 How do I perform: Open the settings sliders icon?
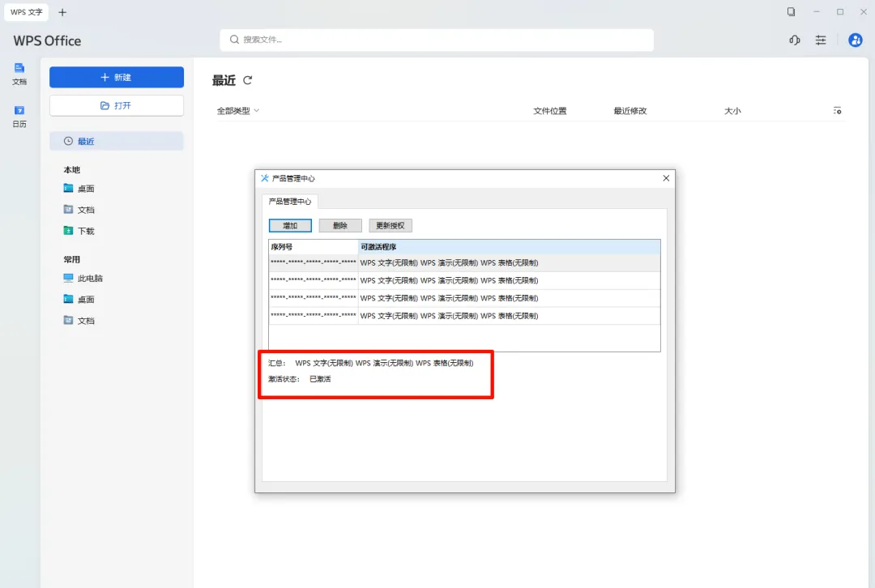[820, 40]
